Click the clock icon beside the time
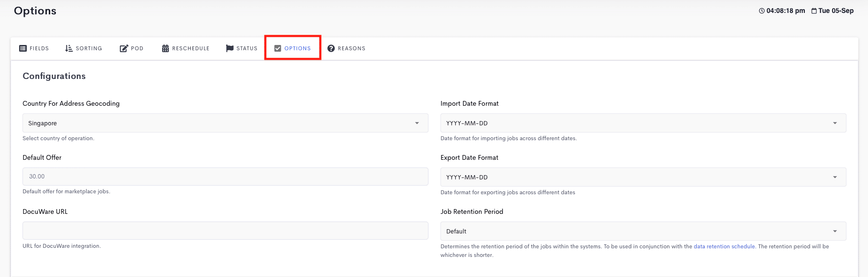This screenshot has width=868, height=277. click(x=762, y=11)
